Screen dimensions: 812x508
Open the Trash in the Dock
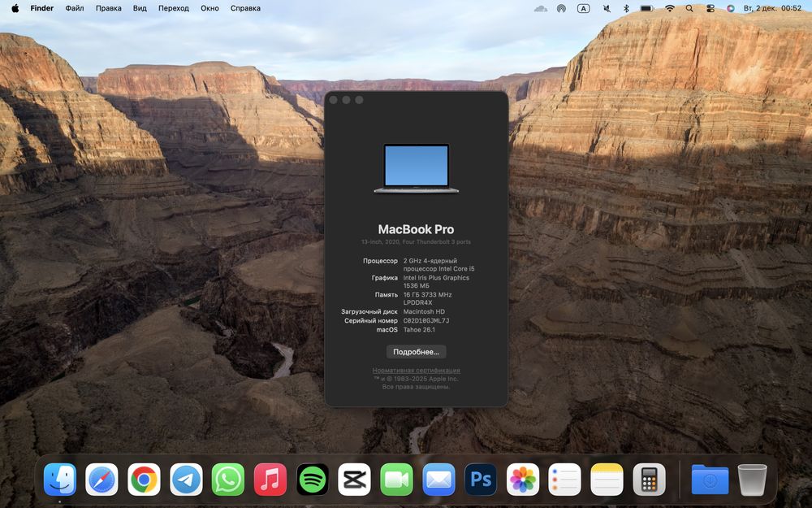[x=752, y=480]
